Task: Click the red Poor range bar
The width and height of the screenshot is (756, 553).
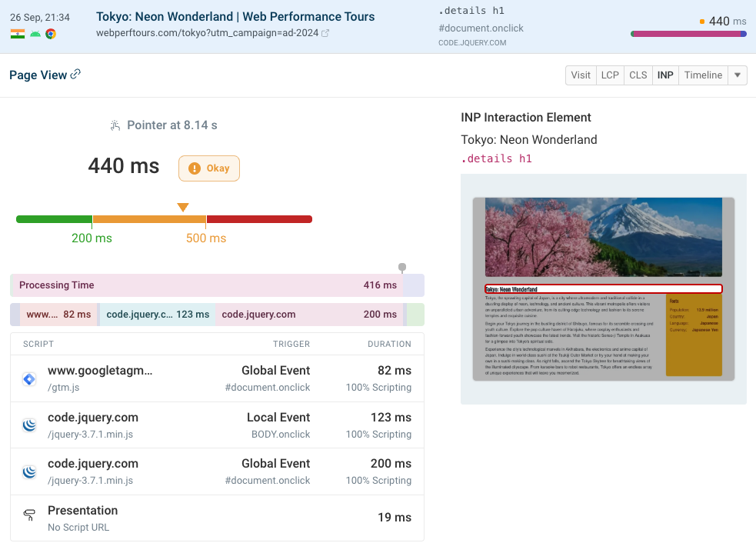Action: (259, 219)
